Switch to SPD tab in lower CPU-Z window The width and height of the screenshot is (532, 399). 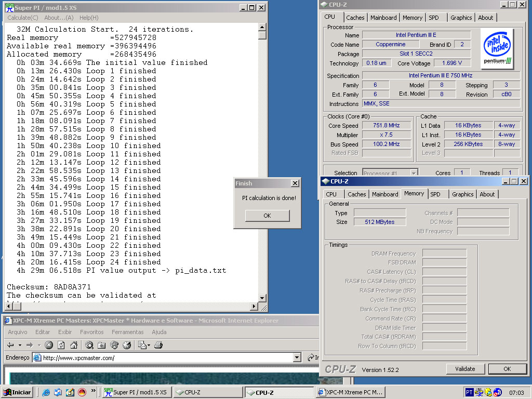click(x=435, y=194)
